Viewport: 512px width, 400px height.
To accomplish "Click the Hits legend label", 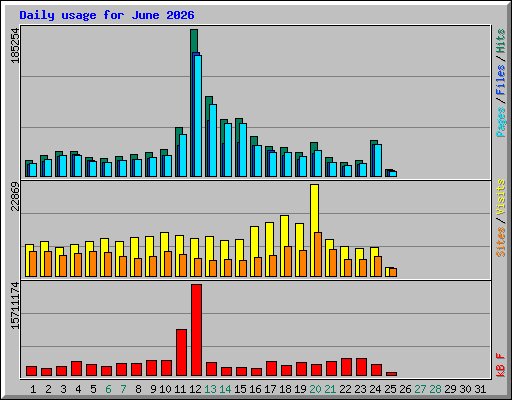I will coord(501,41).
